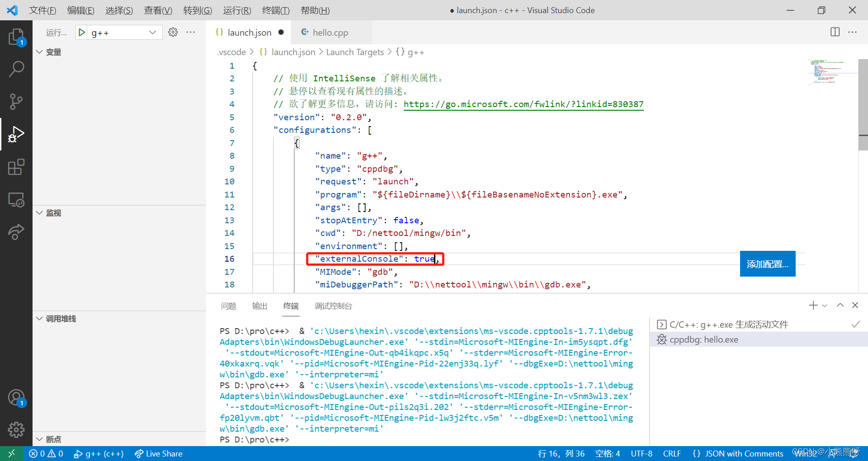Viewport: 868px width, 461px height.
Task: Select C/C++: g++.exe build task terminal
Action: coord(759,325)
